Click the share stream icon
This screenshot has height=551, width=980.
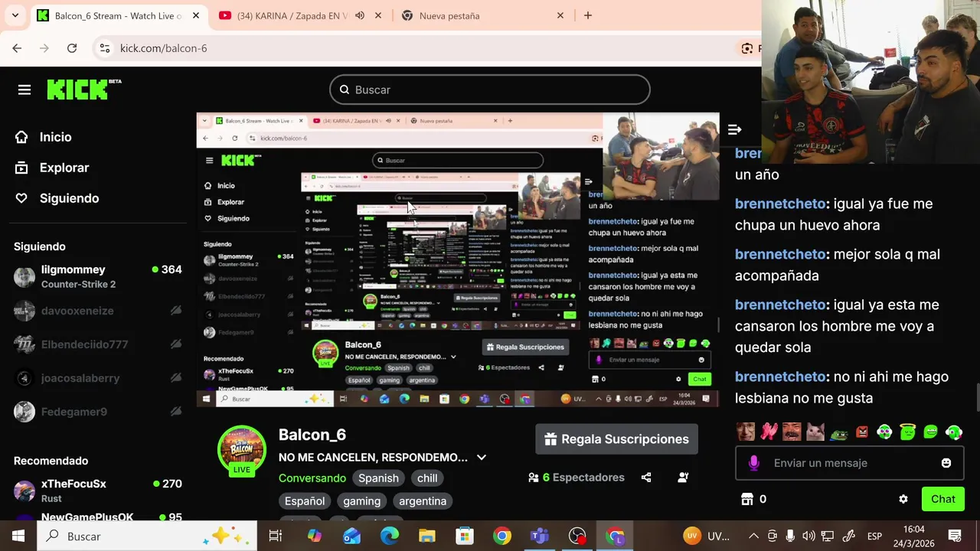tap(646, 478)
